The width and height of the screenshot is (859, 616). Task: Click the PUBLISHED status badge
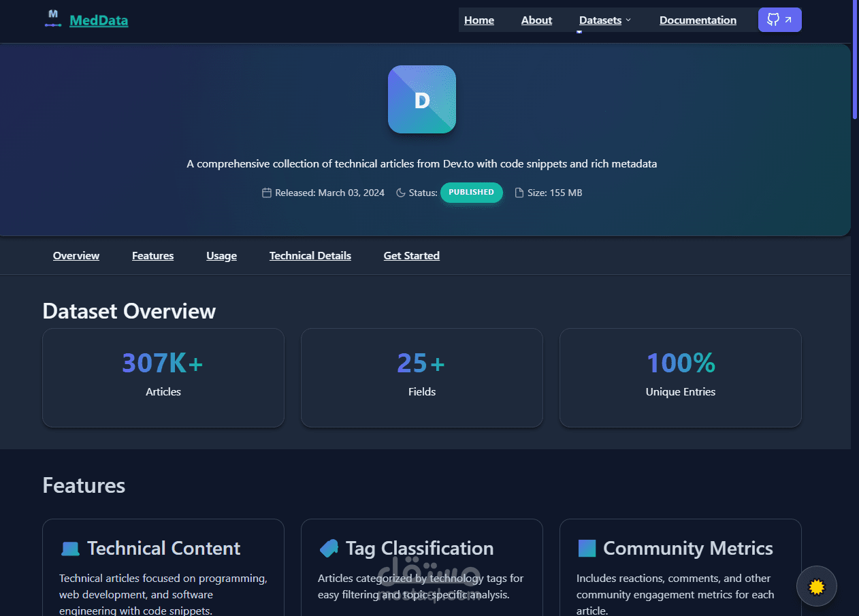point(472,193)
